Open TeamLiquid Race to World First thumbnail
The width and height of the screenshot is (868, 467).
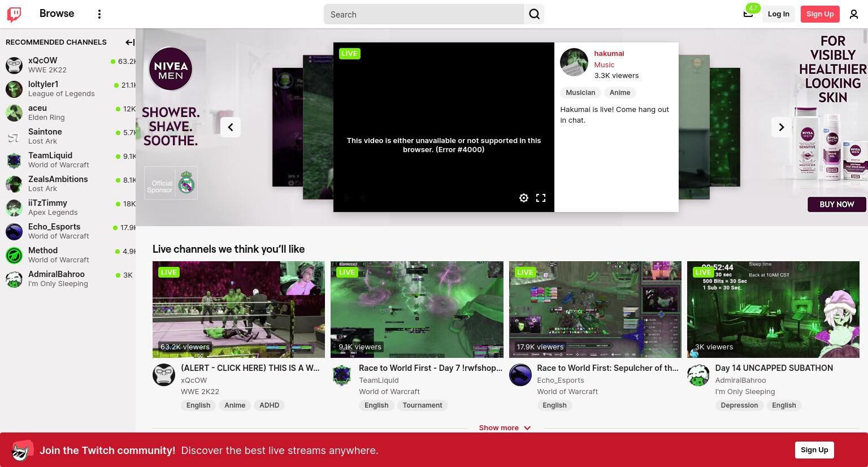tap(417, 309)
